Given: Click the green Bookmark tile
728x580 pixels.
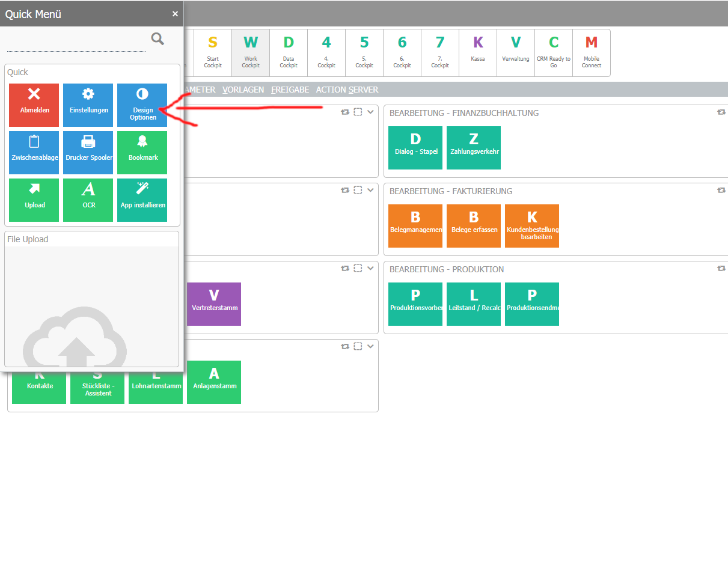Looking at the screenshot, I should [142, 152].
